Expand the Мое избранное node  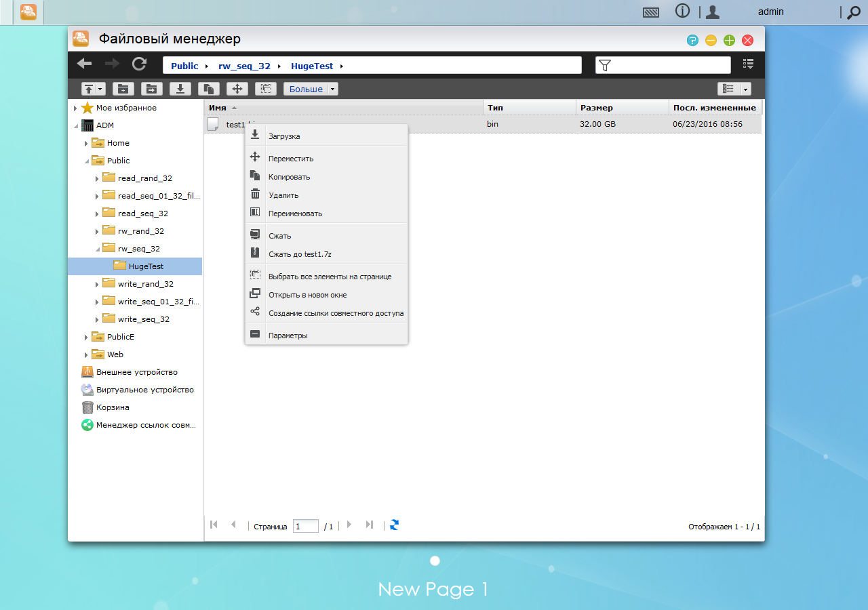point(75,108)
